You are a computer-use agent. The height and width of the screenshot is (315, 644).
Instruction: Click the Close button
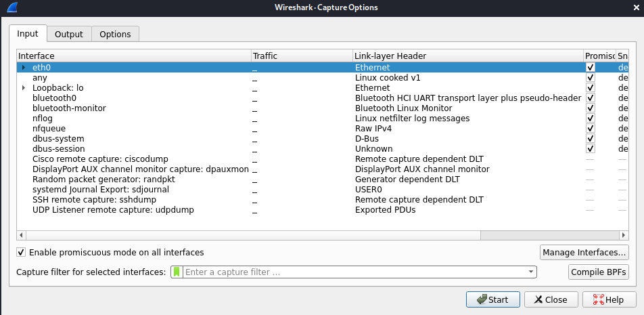pyautogui.click(x=551, y=299)
